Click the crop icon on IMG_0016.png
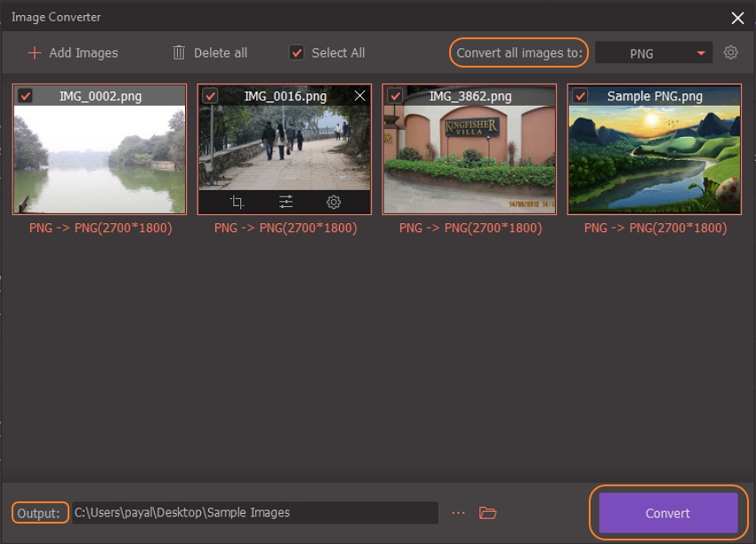The height and width of the screenshot is (544, 756). point(237,203)
